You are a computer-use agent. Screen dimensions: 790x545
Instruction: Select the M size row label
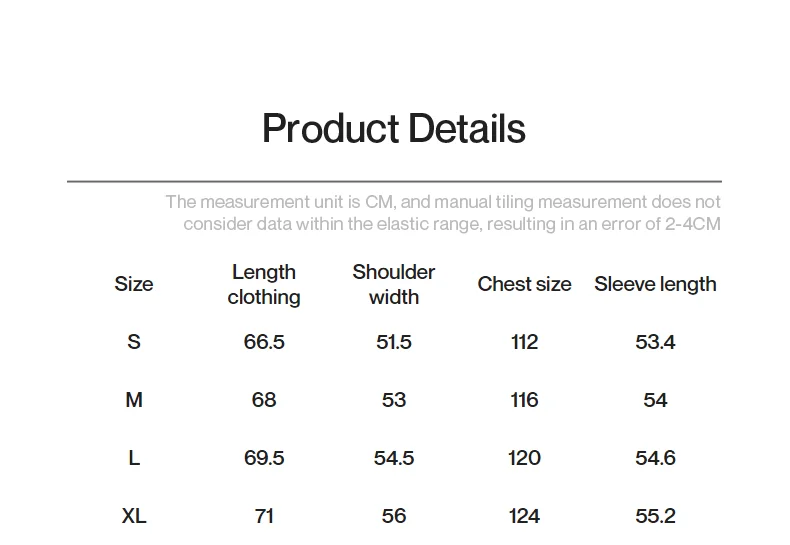(134, 400)
